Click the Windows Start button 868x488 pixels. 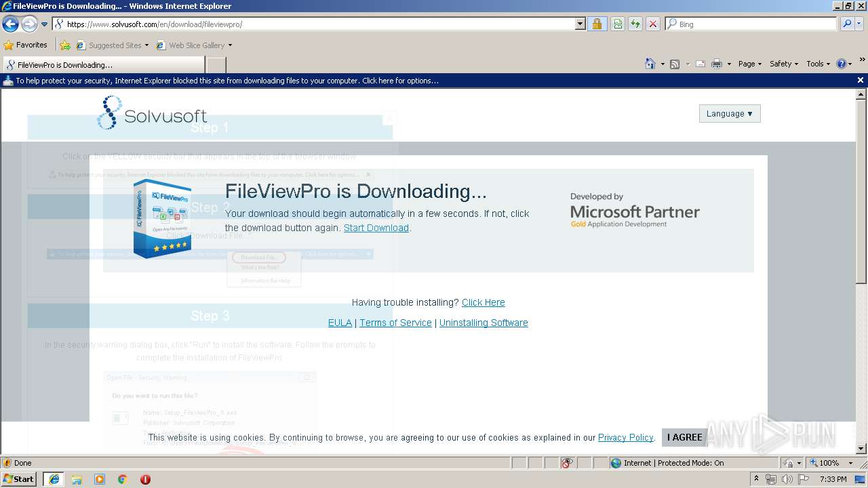tap(19, 479)
